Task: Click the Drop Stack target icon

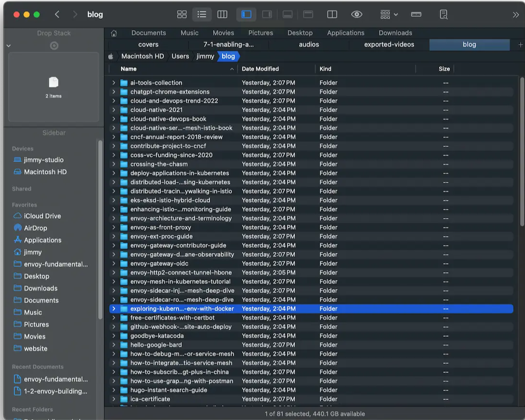Action: 54,46
